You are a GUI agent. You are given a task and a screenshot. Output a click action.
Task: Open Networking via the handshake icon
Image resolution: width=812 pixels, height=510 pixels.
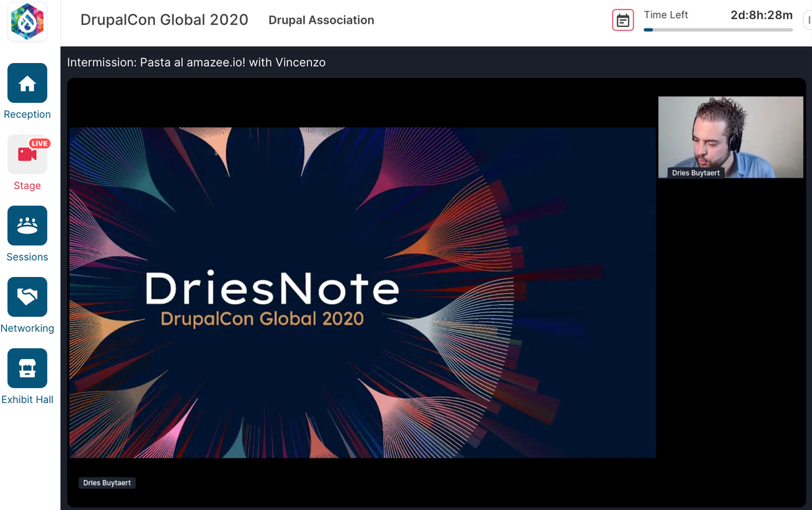click(x=27, y=297)
